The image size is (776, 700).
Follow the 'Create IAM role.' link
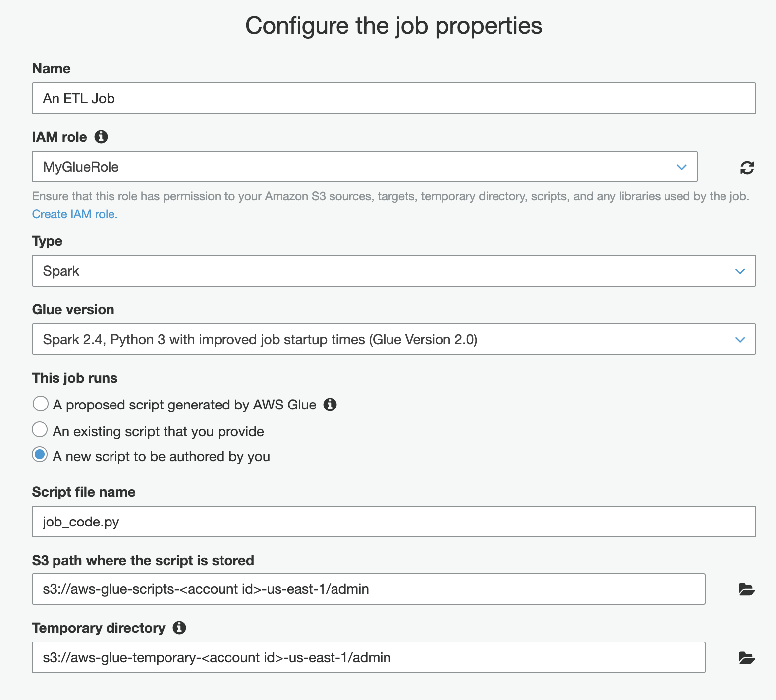(75, 214)
